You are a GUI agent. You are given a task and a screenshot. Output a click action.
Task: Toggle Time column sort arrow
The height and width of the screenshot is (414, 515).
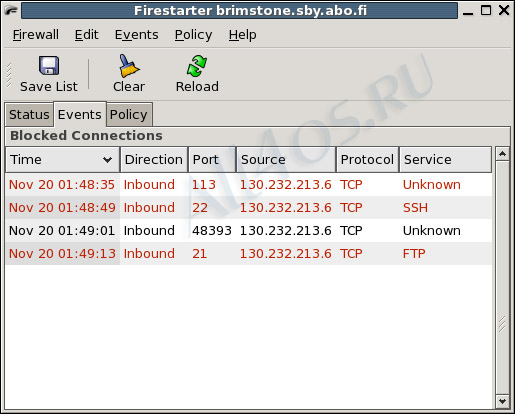(107, 160)
